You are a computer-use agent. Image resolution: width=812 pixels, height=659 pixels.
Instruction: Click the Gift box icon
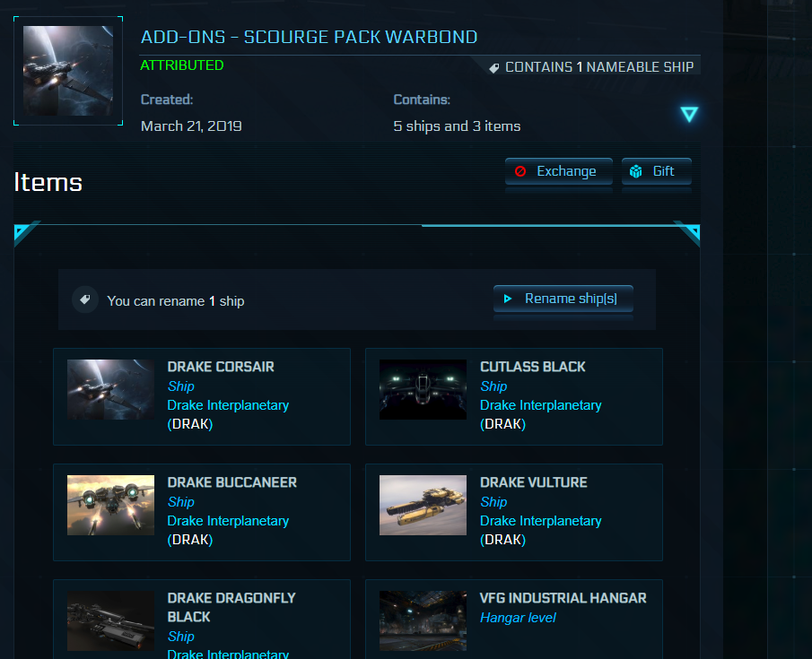(636, 171)
